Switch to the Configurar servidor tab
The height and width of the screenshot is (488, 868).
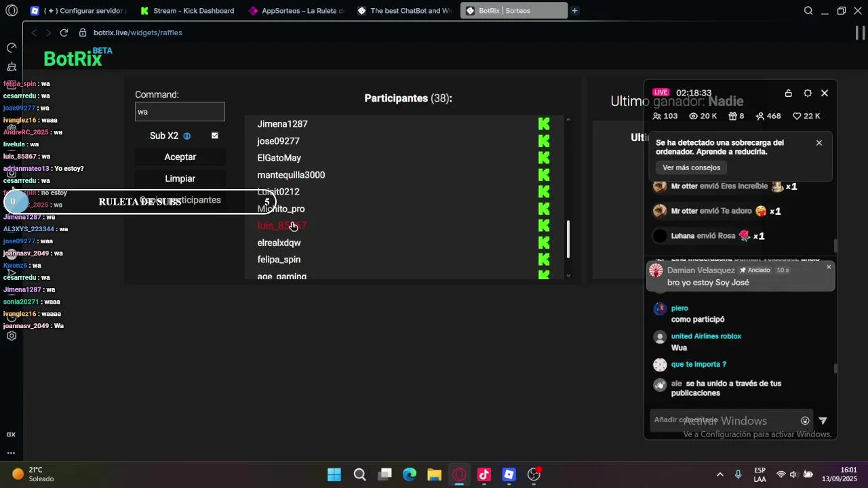click(77, 11)
